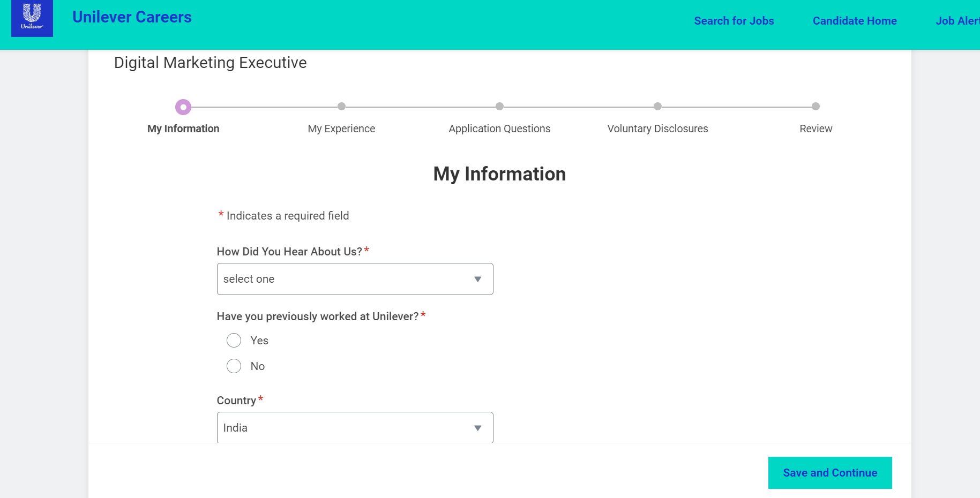The image size is (980, 498).
Task: Open the Unilever Careers home link
Action: pos(132,17)
